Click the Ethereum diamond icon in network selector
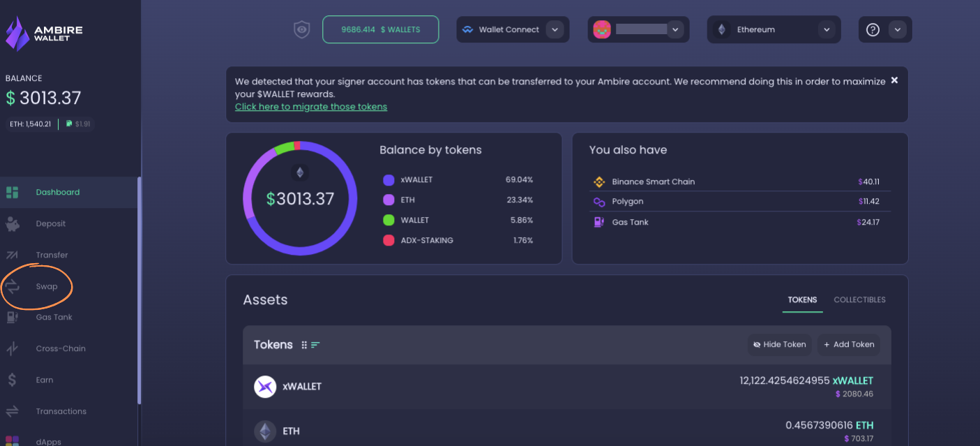The height and width of the screenshot is (446, 980). (722, 29)
